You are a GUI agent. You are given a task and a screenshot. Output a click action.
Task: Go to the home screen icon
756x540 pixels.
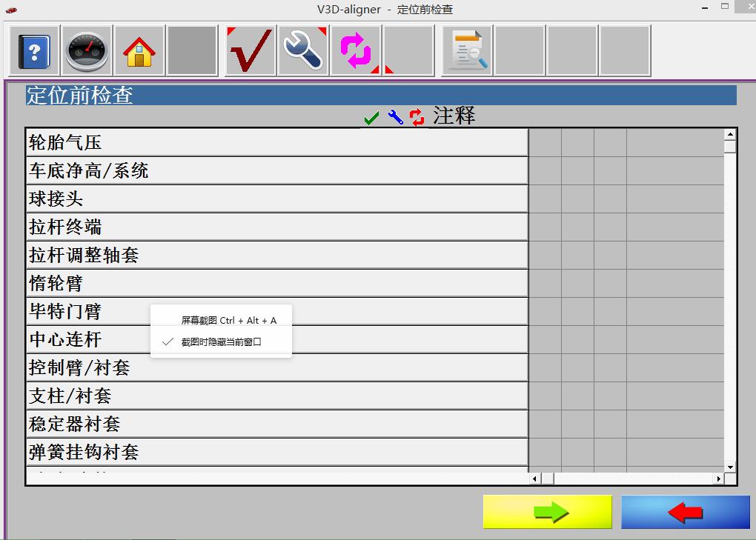pos(139,51)
